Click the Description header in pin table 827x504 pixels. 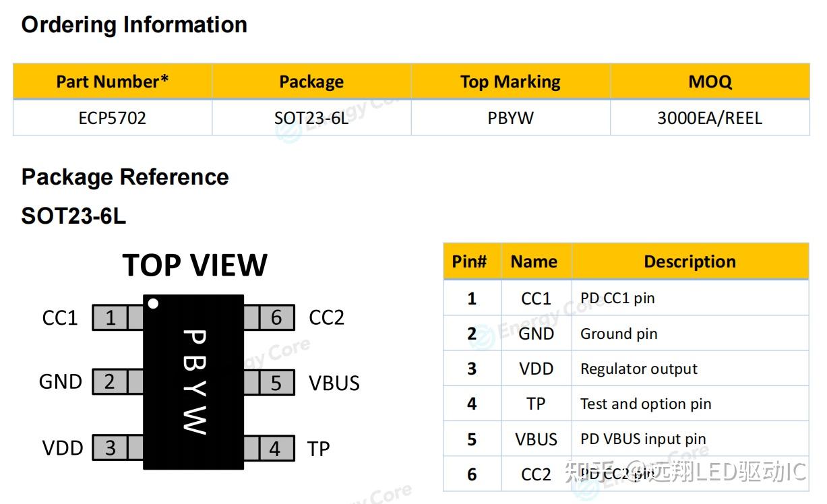(x=690, y=261)
